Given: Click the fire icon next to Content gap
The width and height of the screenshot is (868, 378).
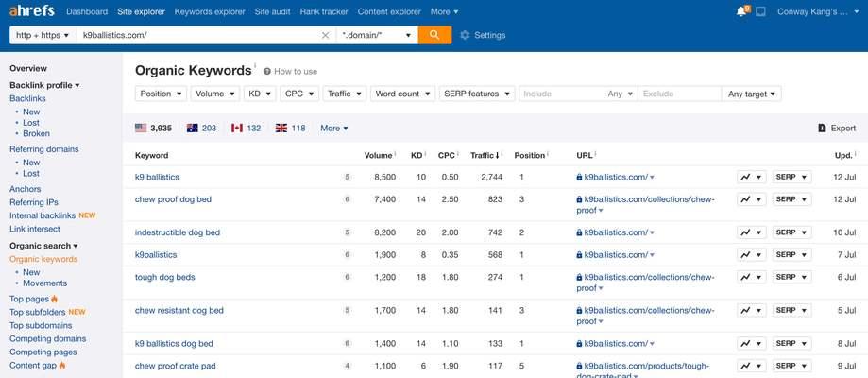Looking at the screenshot, I should click(x=62, y=366).
